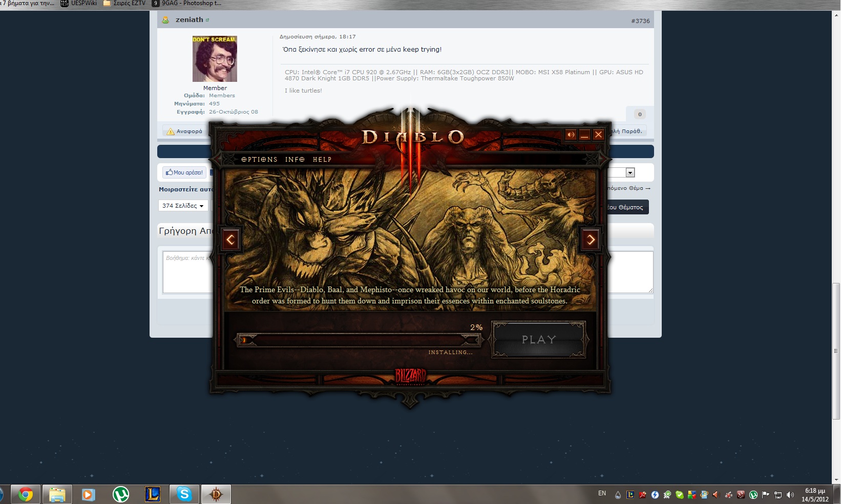Open the network connection tray icon
The image size is (841, 504).
pyautogui.click(x=778, y=495)
